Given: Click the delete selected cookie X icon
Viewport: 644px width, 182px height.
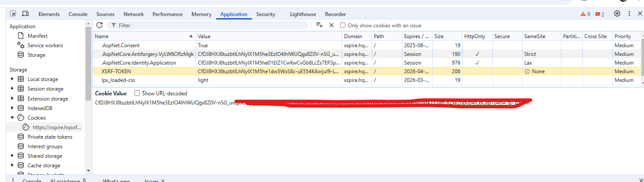Looking at the screenshot, I should point(332,25).
